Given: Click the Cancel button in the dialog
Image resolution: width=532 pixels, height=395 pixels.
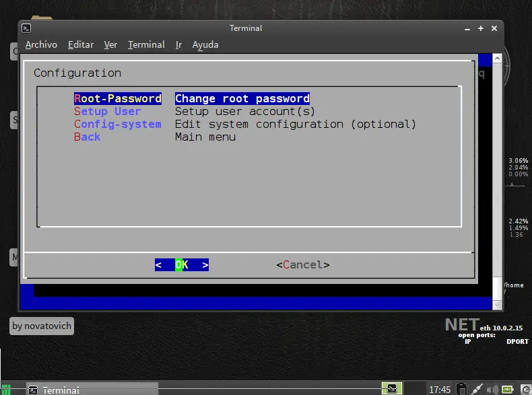Looking at the screenshot, I should pyautogui.click(x=303, y=265).
